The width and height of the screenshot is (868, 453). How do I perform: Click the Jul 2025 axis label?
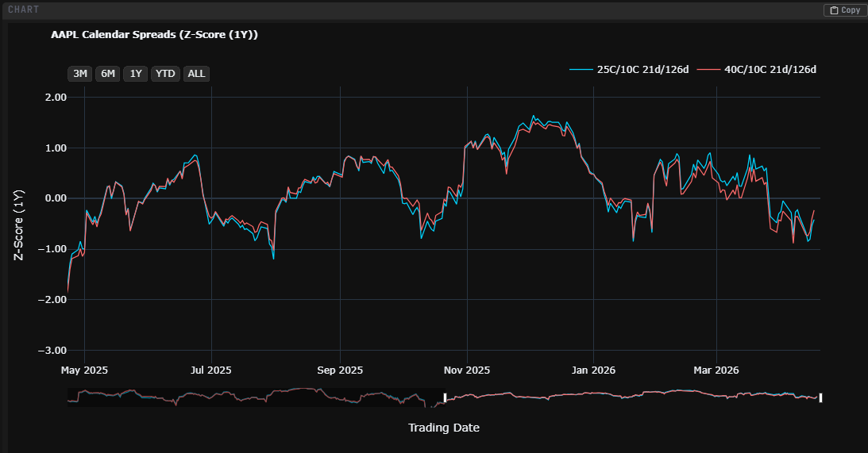211,370
